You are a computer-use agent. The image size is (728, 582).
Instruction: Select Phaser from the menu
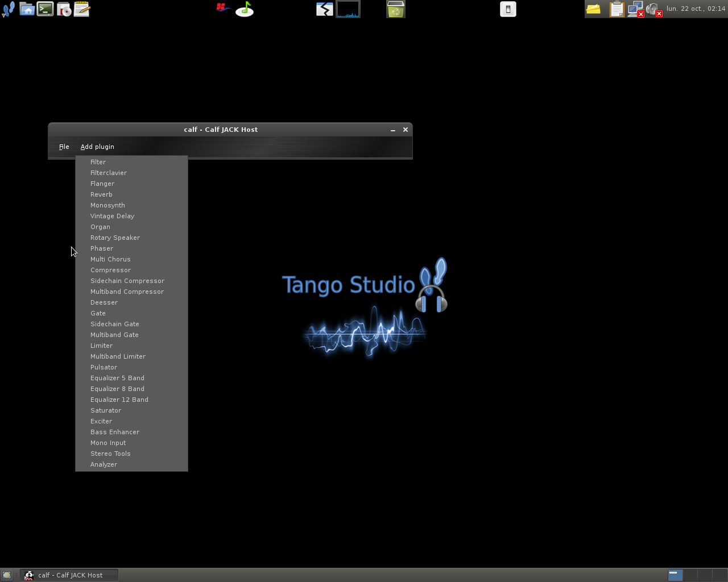131,248
